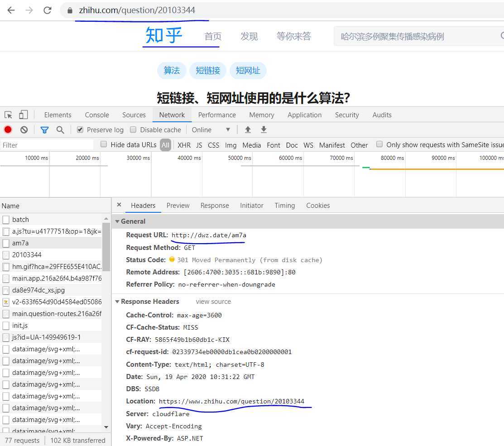Filter requests by WS

308,145
